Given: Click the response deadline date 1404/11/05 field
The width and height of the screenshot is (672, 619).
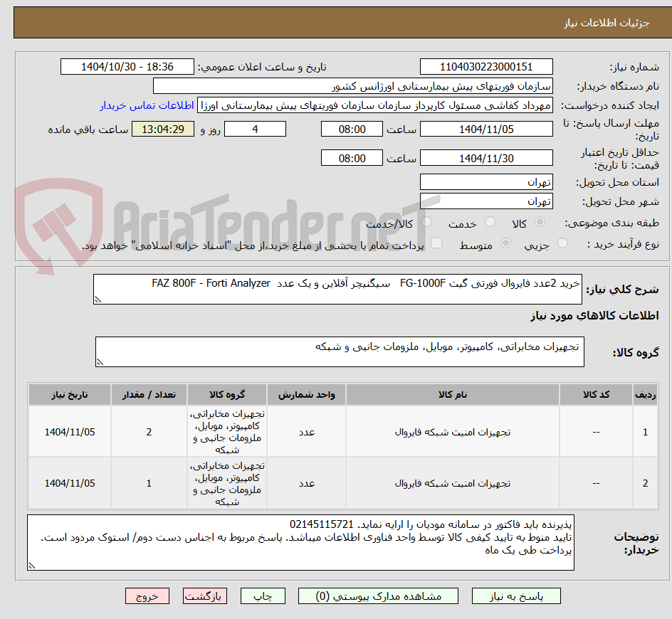Looking at the screenshot, I should [486, 129].
